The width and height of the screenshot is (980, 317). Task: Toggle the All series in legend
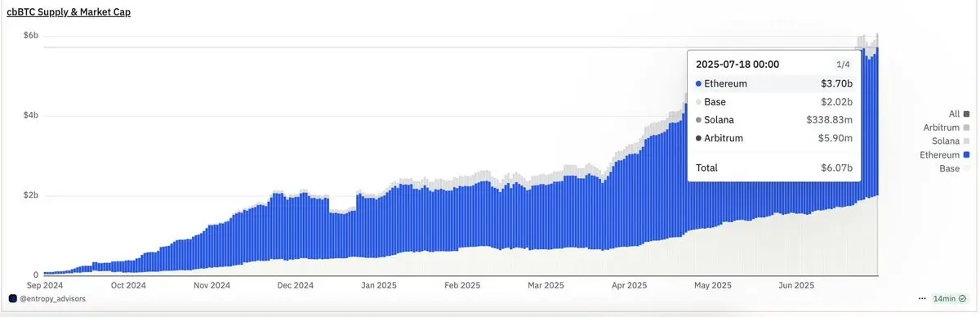959,114
